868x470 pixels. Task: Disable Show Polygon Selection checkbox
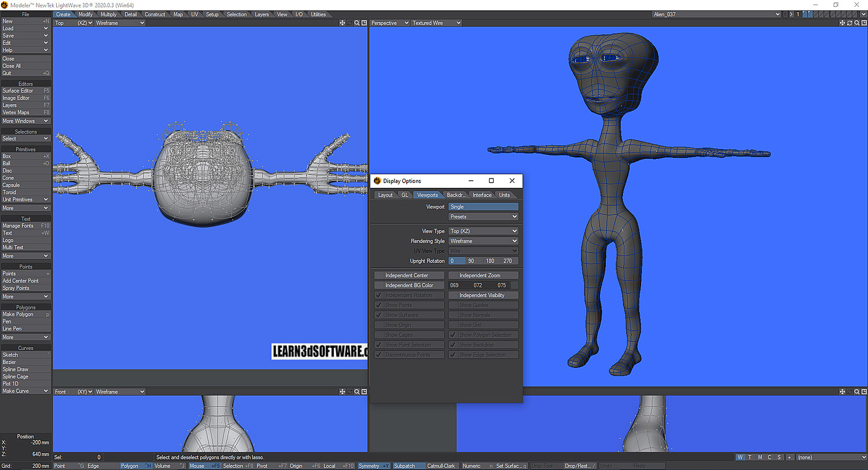(453, 334)
